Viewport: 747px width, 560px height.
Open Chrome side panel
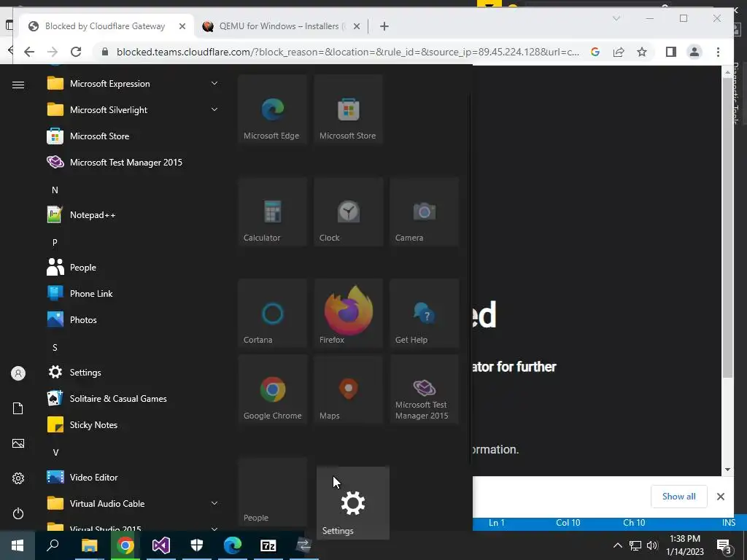[x=671, y=52]
